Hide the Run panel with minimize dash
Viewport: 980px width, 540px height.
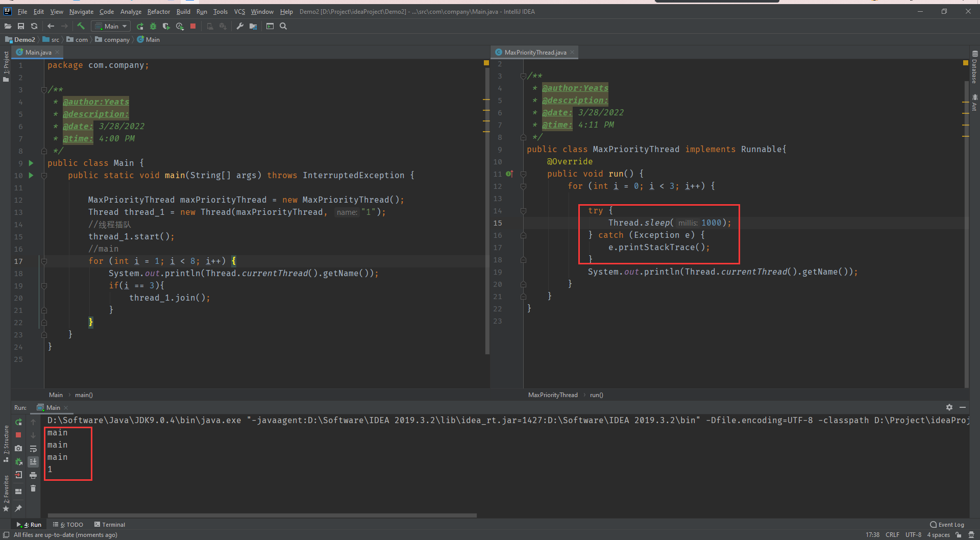(x=963, y=407)
